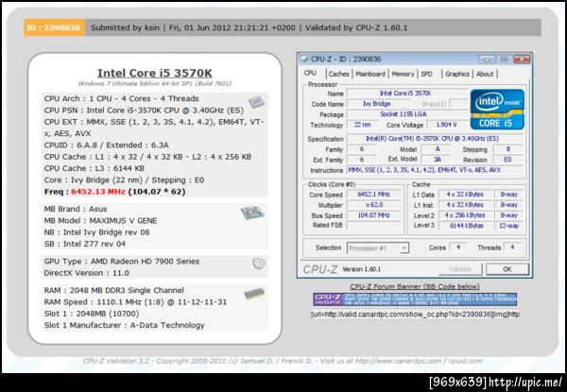
Task: Open the Graphics tab
Action: (457, 74)
